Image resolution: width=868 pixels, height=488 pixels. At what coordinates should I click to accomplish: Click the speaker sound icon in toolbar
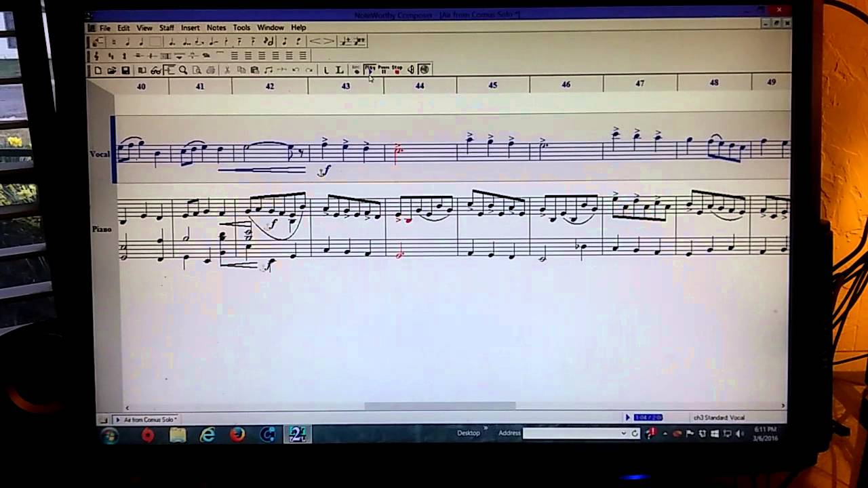410,70
